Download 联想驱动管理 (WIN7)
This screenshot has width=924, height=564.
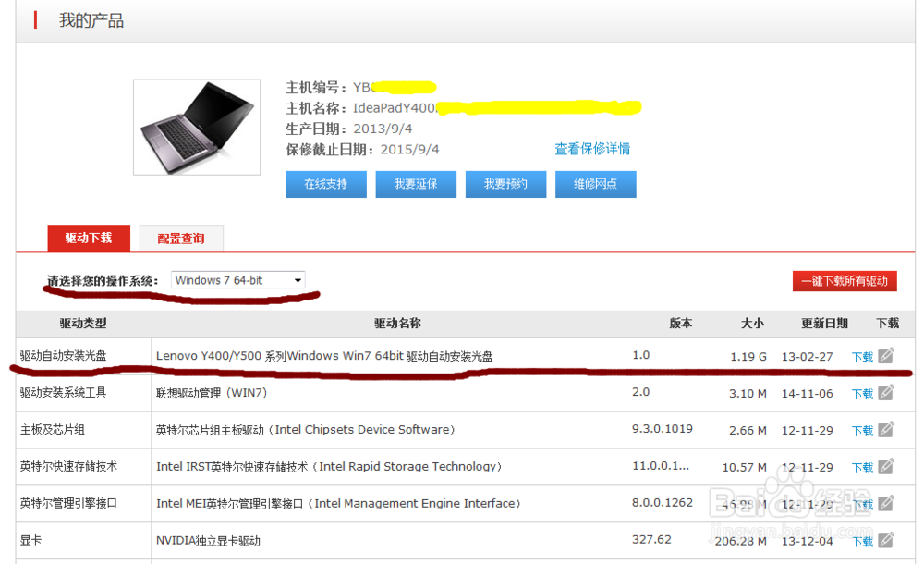(862, 394)
